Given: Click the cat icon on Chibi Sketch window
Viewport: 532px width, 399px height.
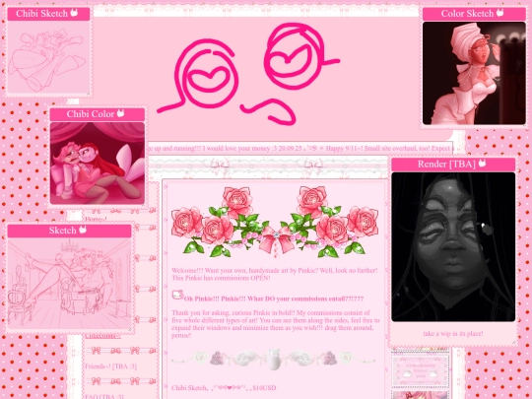Looking at the screenshot, I should (x=74, y=13).
